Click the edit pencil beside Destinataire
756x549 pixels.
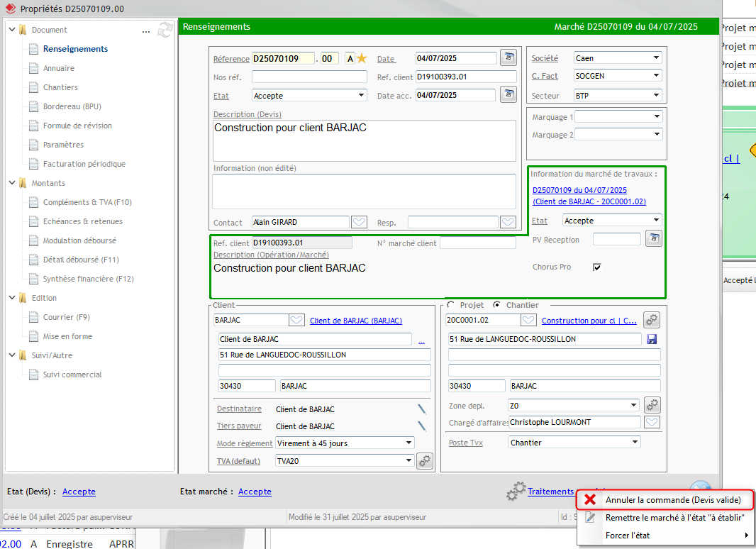(x=421, y=408)
